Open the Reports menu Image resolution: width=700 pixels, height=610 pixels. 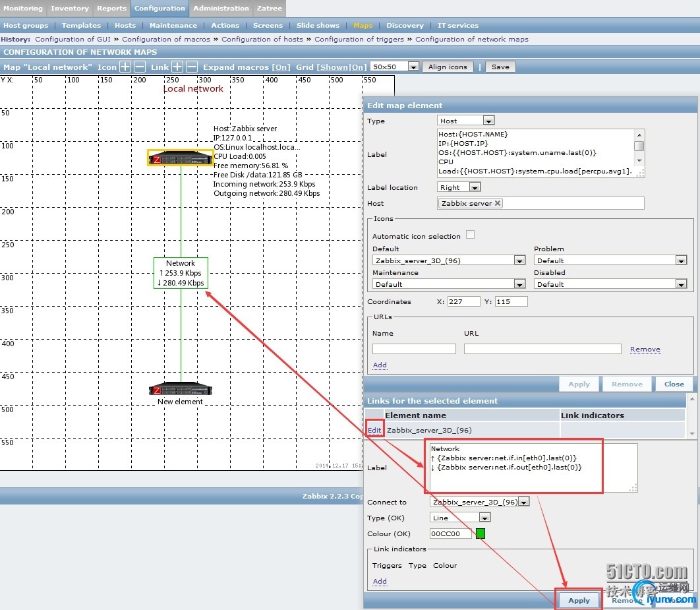click(111, 8)
